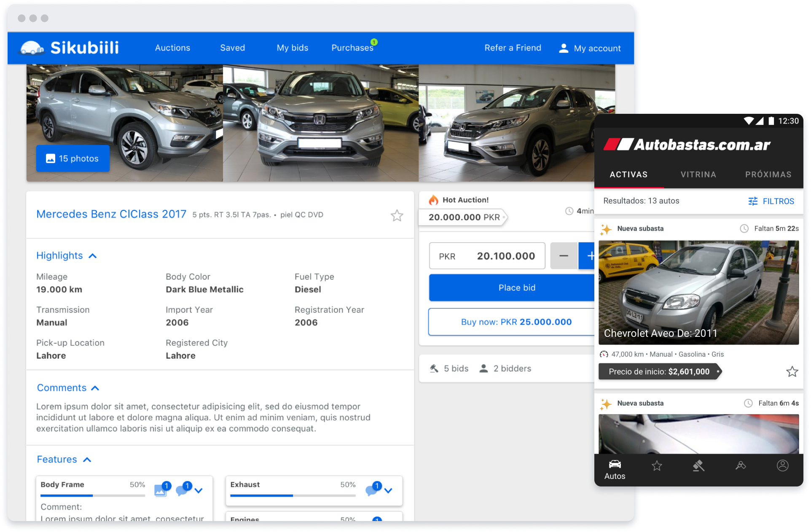Open the profile icon in Autobastas bottom bar
The width and height of the screenshot is (811, 532).
[783, 466]
